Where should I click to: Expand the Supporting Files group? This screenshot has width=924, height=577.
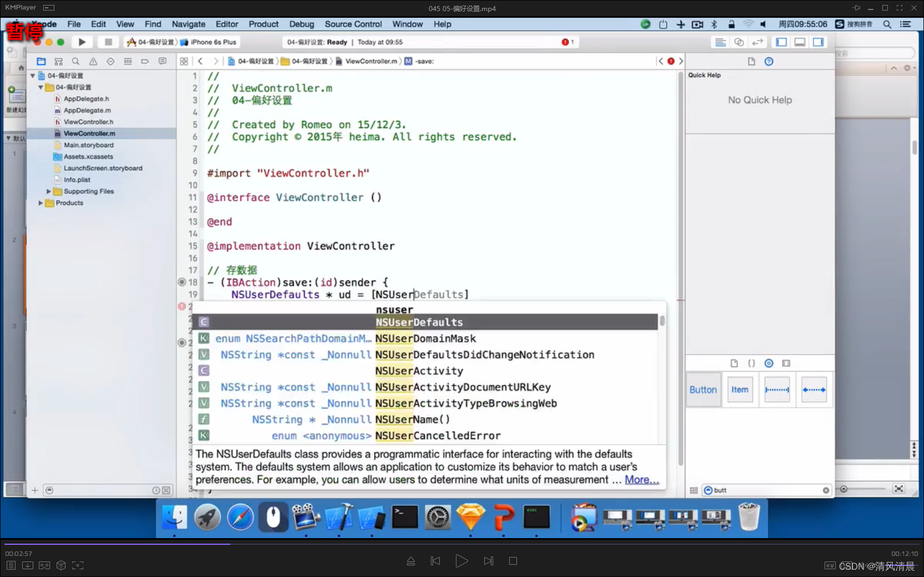pos(49,192)
